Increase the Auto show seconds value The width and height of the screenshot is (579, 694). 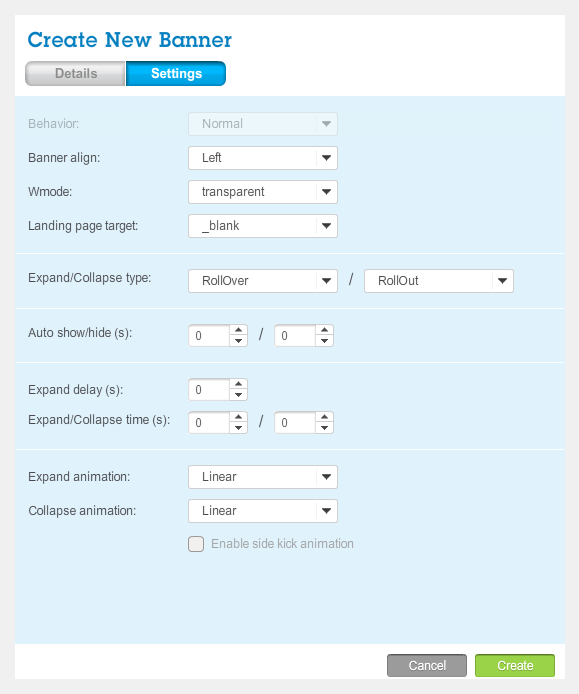(238, 330)
